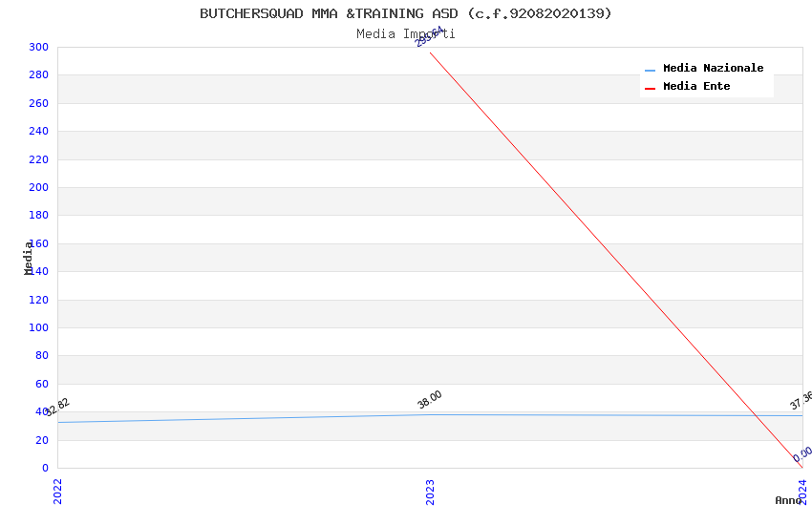Screen dimensions: 812x525
Task: Click the 300 y-axis tick label
Action: (x=39, y=47)
